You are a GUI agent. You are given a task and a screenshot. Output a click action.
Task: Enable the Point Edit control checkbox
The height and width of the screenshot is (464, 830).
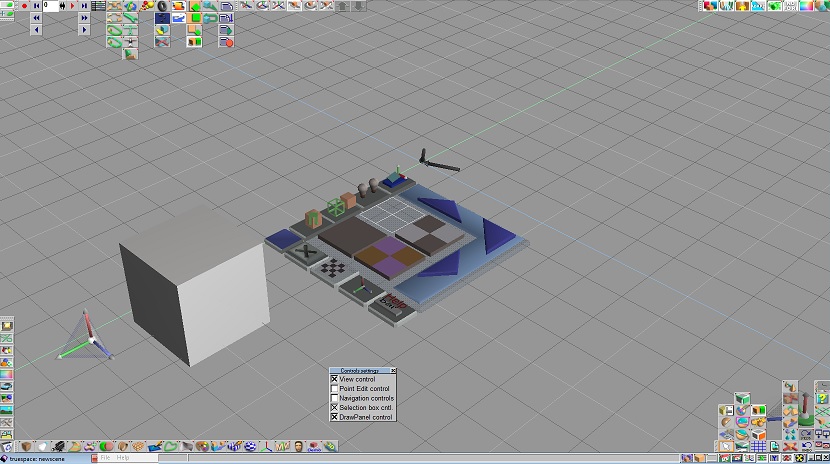click(x=335, y=388)
